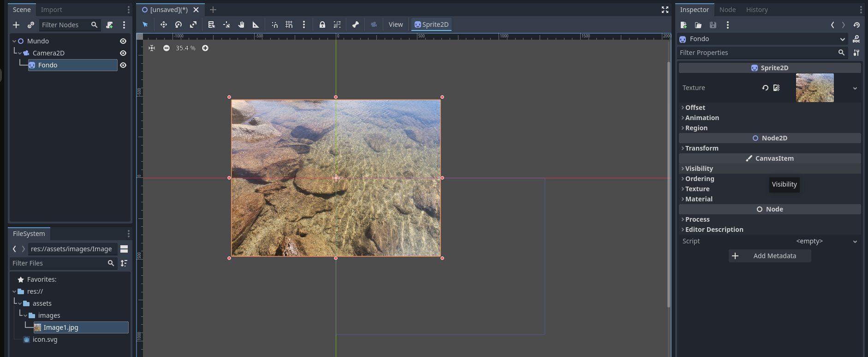Select the Scale Mode tool
Screen dimensions: 868x357
193,24
